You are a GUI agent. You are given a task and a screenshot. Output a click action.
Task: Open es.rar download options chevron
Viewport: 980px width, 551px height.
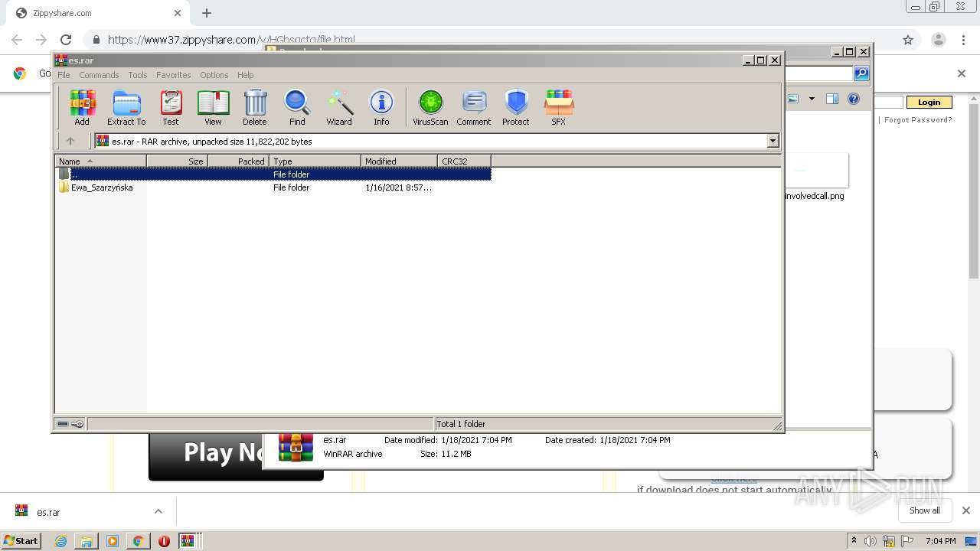(158, 511)
